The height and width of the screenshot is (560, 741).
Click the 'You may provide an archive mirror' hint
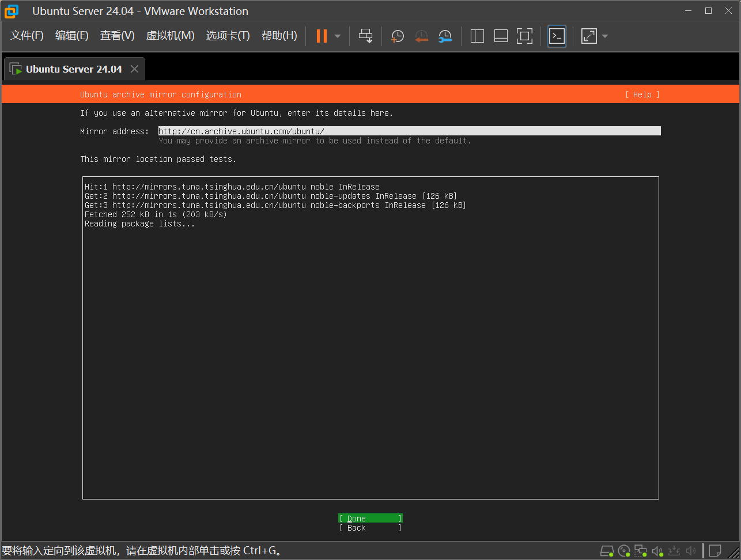tap(315, 141)
